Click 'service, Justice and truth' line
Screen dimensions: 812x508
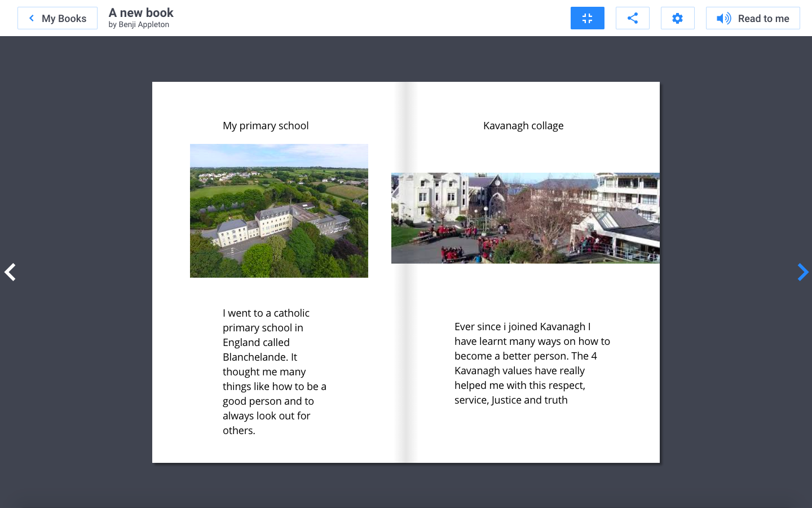click(511, 400)
